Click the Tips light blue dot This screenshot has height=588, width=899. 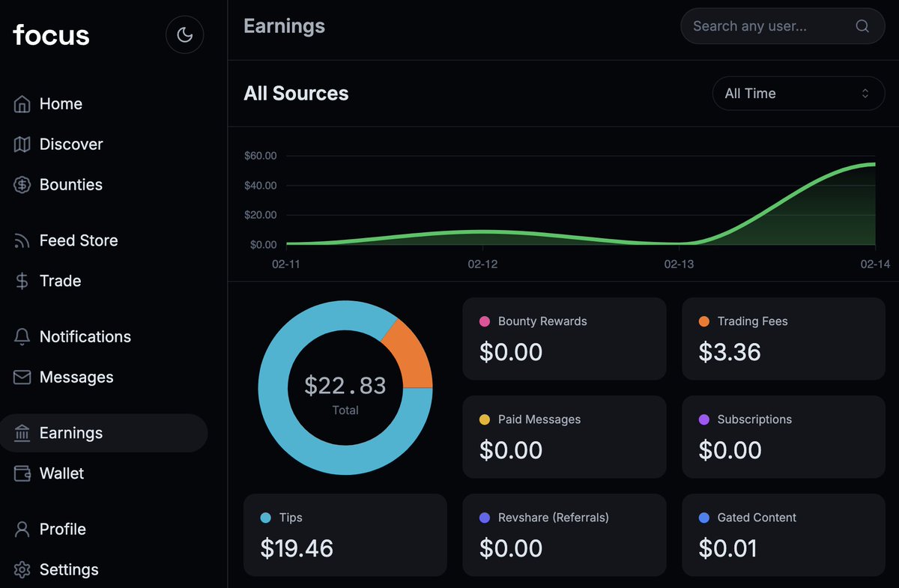[265, 518]
